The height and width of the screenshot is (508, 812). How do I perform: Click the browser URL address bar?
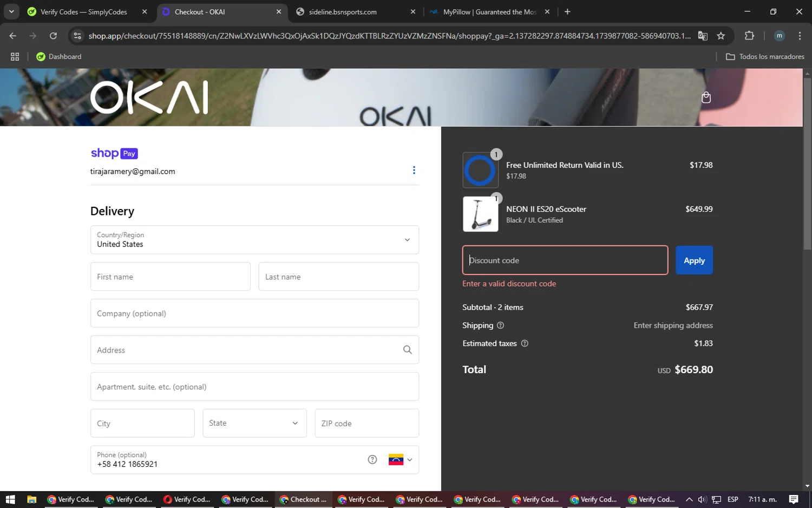(x=390, y=36)
